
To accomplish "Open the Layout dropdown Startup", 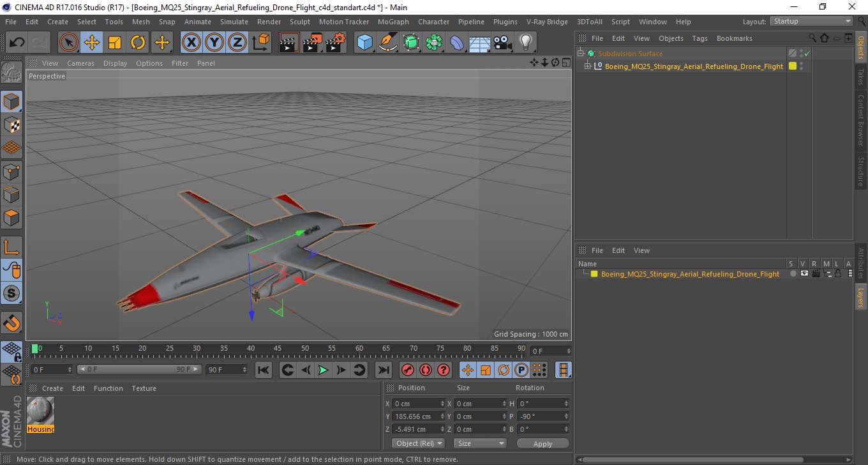I will click(x=812, y=21).
